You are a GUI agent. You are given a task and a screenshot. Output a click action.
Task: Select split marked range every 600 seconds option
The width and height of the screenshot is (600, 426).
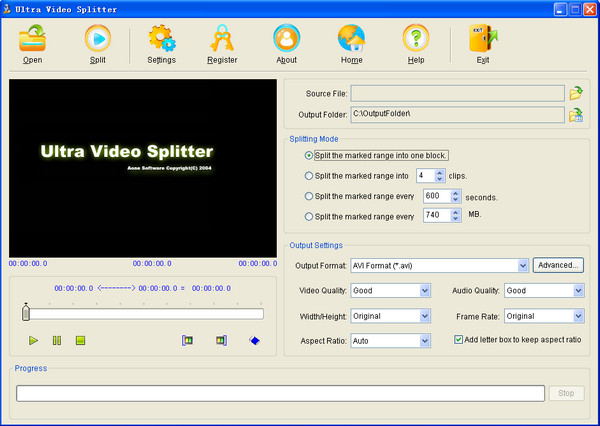309,196
